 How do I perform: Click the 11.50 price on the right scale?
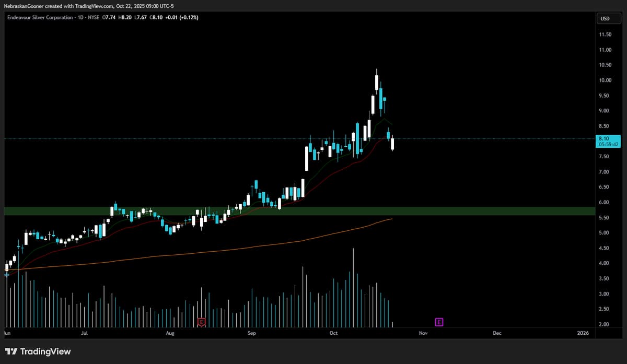point(605,34)
